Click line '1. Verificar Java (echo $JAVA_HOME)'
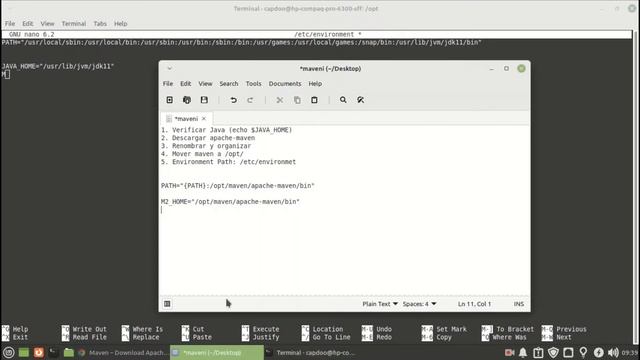The height and width of the screenshot is (360, 640). coord(227,130)
